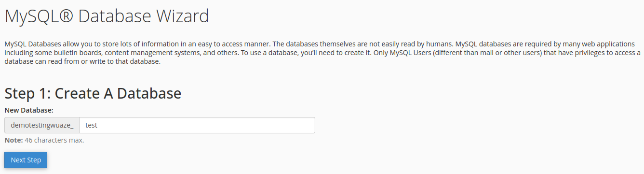The image size is (644, 174).
Task: Click the "New Database:" field label
Action: point(29,110)
